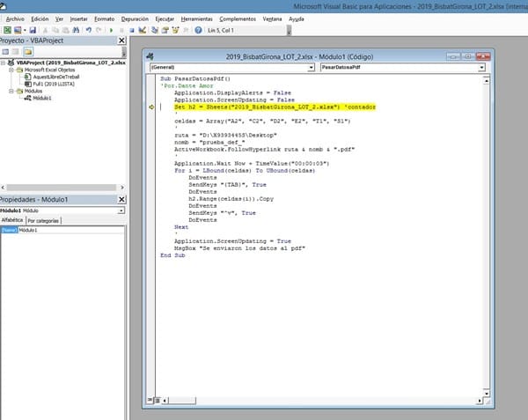Click the Undo arrow icon
The image size is (528, 420).
click(87, 30)
